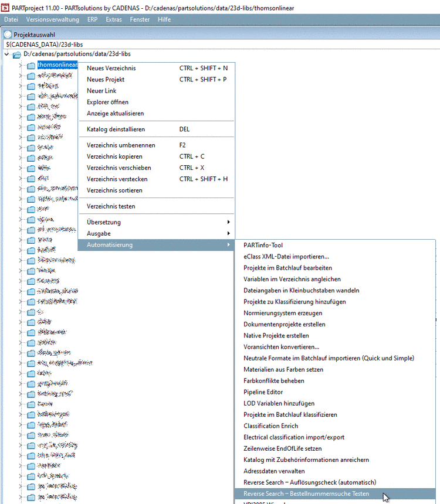Select Projekte im Batchlauf klassifizieren
The width and height of the screenshot is (440, 504).
(335, 414)
